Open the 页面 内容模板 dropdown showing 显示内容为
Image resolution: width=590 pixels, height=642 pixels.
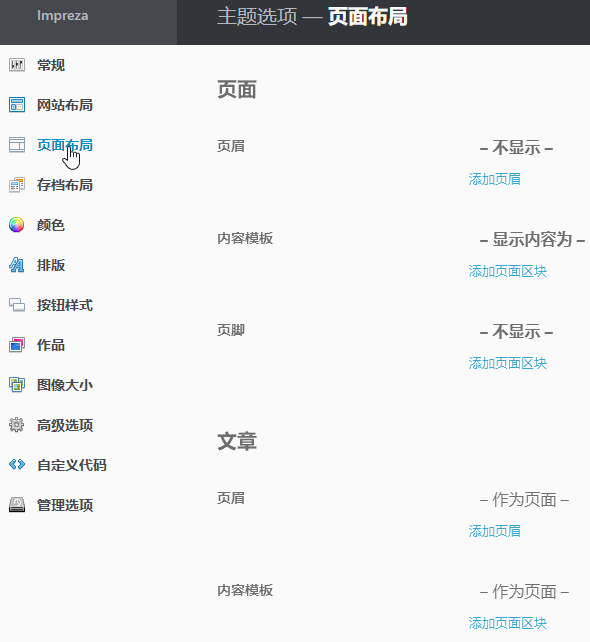[529, 239]
